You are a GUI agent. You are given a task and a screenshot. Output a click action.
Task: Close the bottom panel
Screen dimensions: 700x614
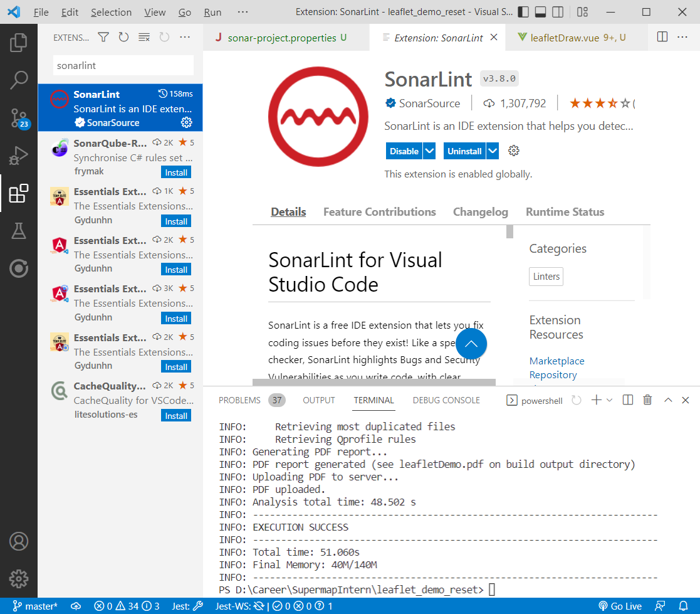[686, 400]
